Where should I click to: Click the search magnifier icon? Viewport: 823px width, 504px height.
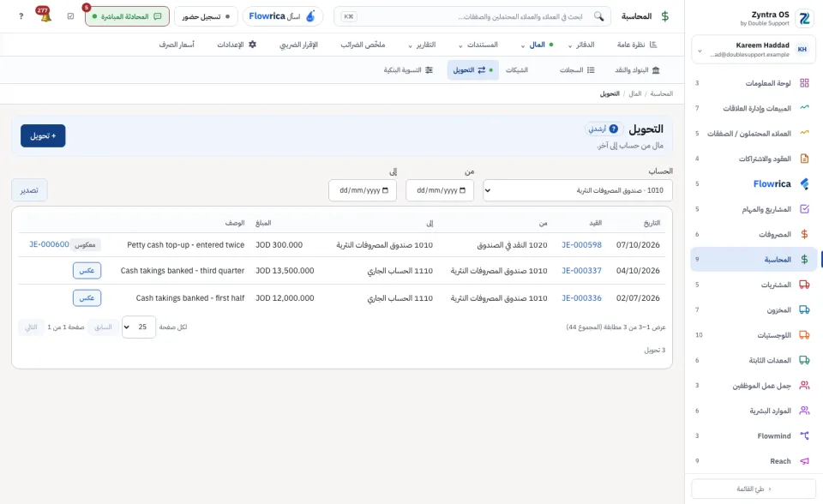[599, 16]
